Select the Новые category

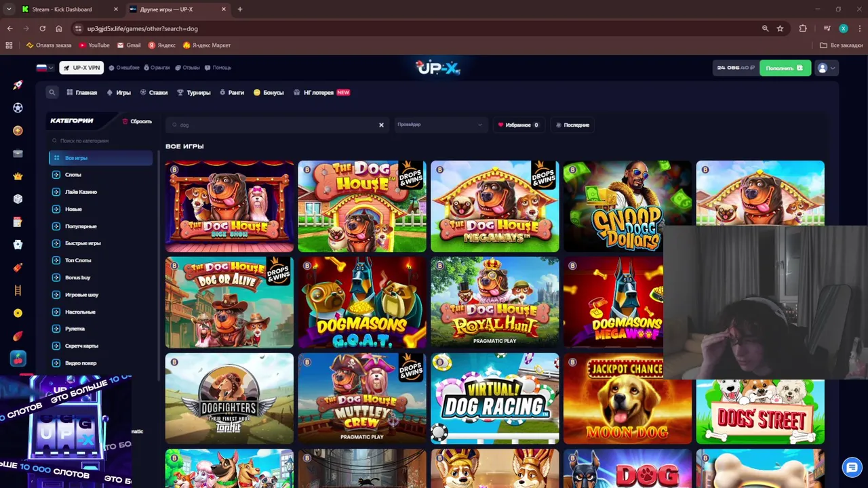[x=100, y=209]
